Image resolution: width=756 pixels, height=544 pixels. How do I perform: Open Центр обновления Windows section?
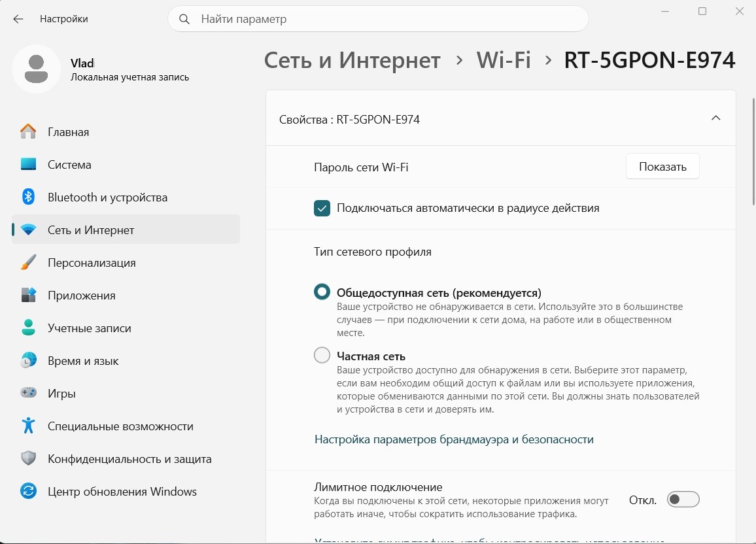[126, 492]
